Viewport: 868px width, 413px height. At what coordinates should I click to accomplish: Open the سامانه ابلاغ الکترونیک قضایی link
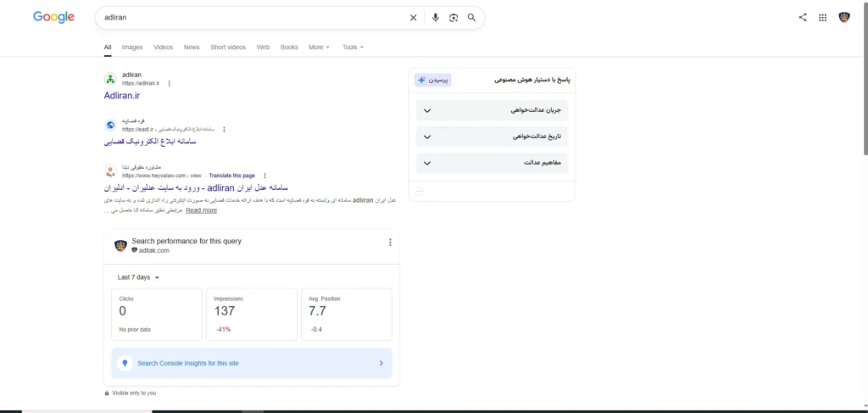pos(150,142)
